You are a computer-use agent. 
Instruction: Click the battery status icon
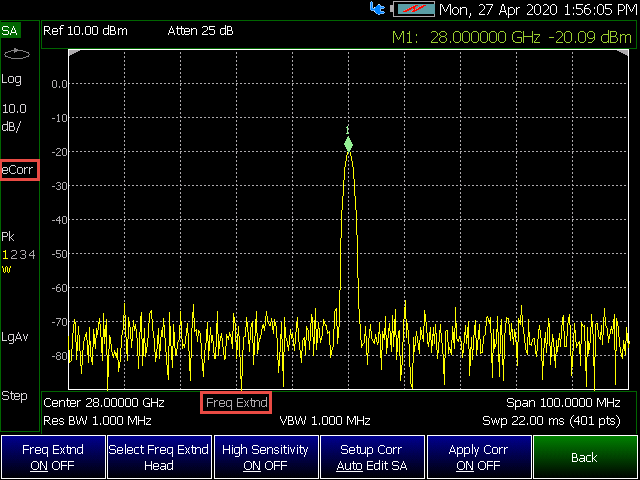point(413,9)
